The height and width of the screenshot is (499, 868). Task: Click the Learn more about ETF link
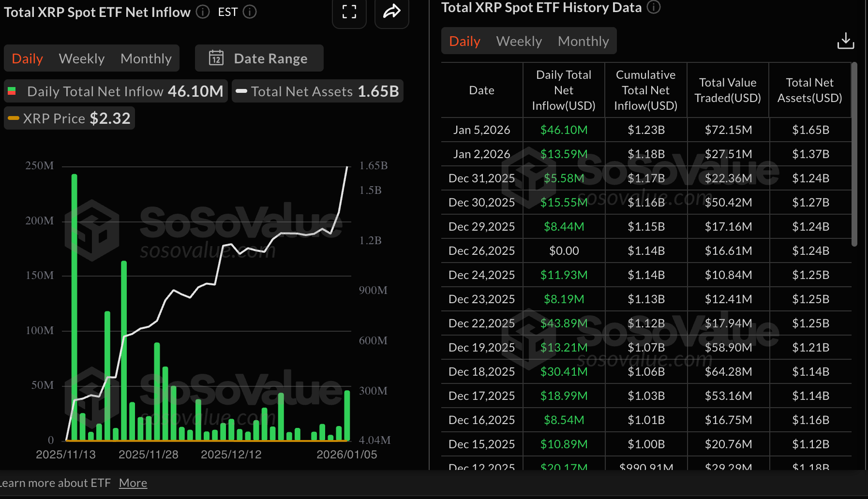point(54,483)
